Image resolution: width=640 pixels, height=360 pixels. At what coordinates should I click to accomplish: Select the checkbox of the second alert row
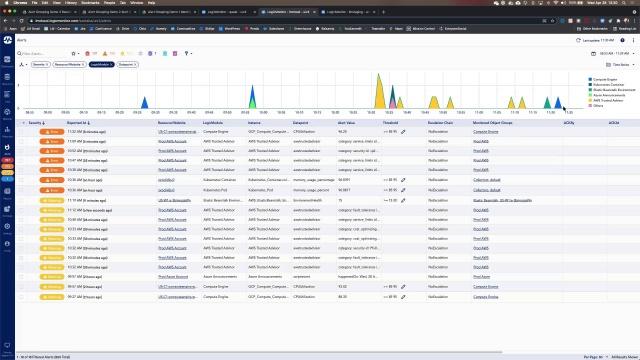21,141
